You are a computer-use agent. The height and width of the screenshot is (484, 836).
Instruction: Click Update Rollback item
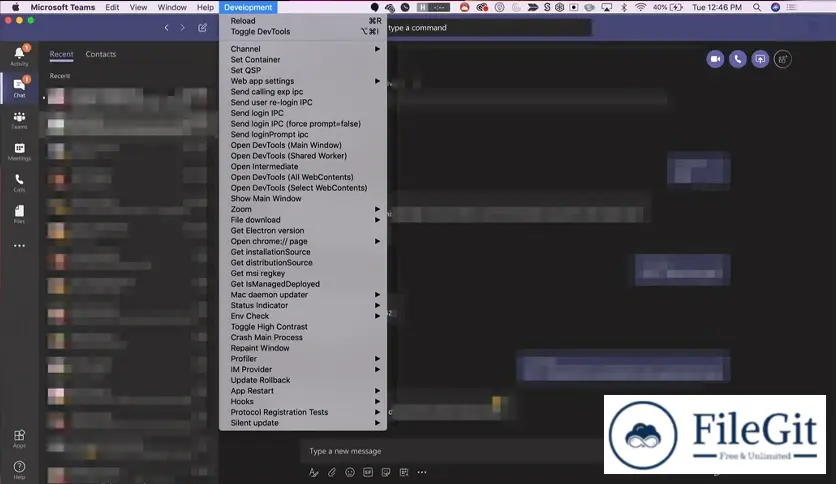[303, 380]
